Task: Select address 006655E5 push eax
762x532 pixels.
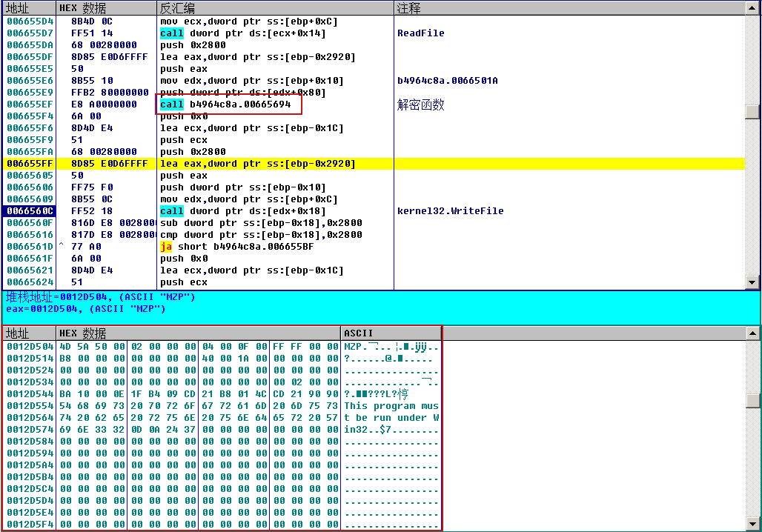Action: tap(374, 69)
